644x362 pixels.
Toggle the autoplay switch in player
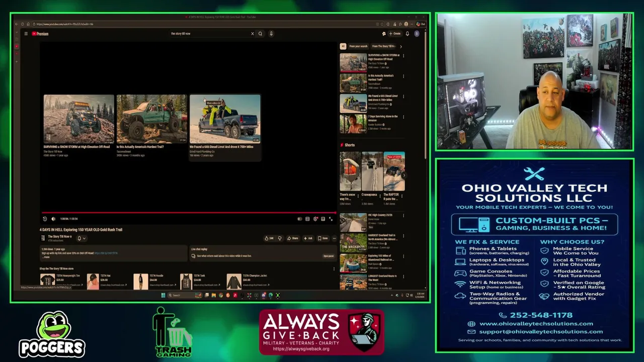pyautogui.click(x=300, y=219)
